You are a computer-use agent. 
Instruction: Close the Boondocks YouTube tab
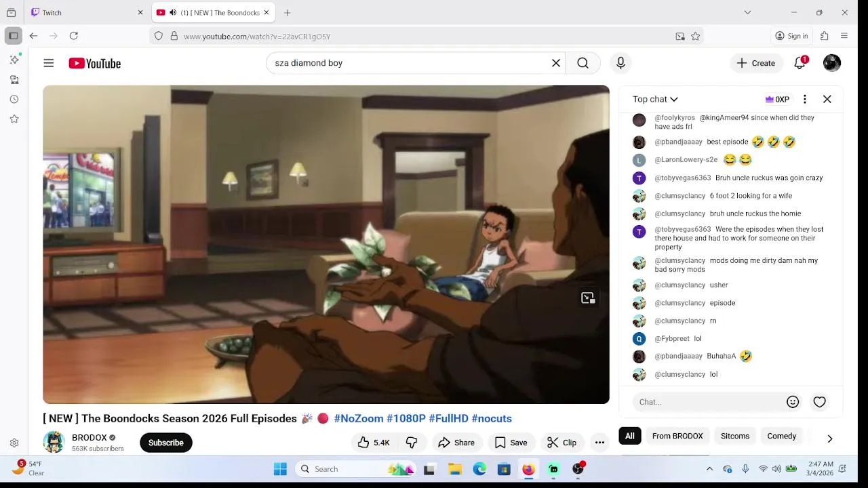coord(267,12)
